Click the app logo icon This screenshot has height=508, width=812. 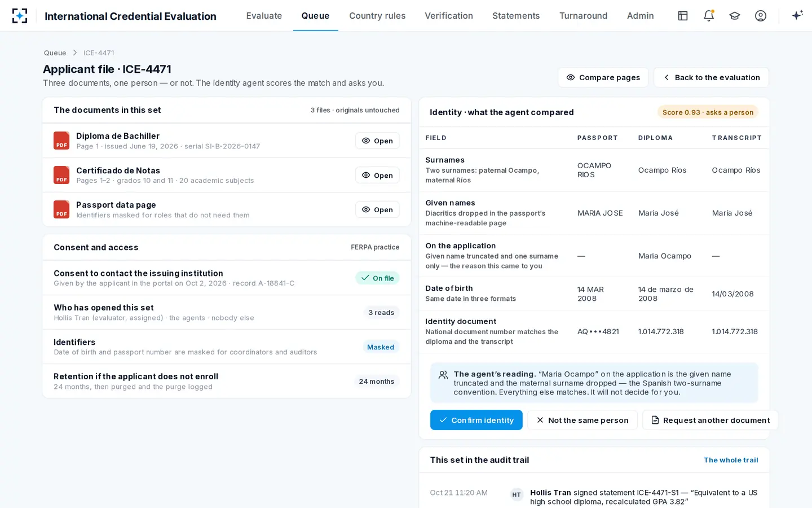[x=20, y=16]
